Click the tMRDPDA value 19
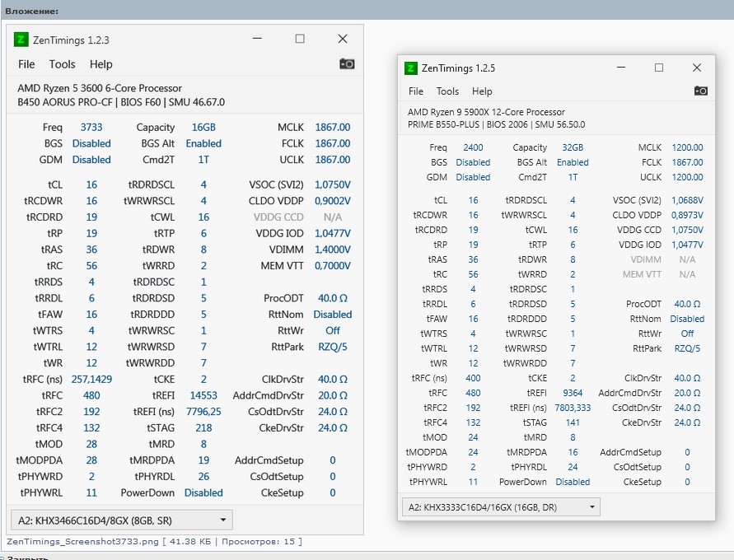 203,460
